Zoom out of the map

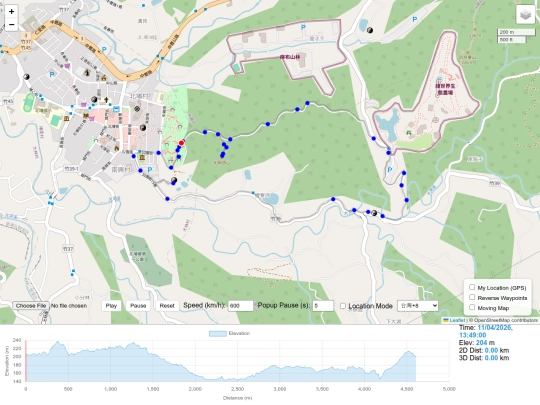(x=11, y=25)
